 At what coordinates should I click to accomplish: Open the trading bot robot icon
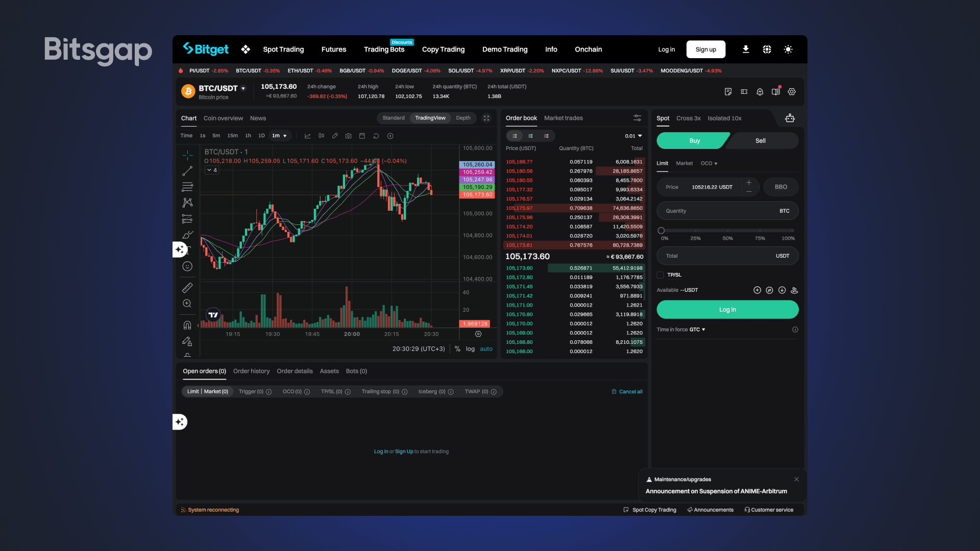(x=790, y=118)
